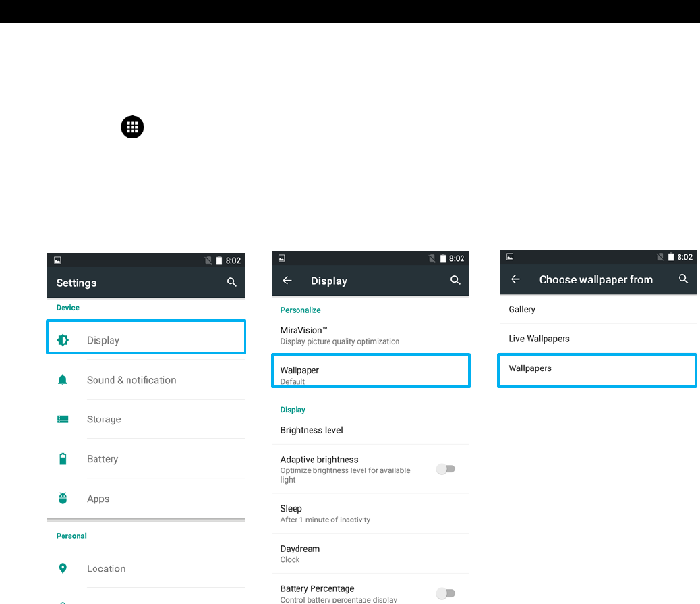Tap the Location pin icon
700x604 pixels.
[x=63, y=568]
